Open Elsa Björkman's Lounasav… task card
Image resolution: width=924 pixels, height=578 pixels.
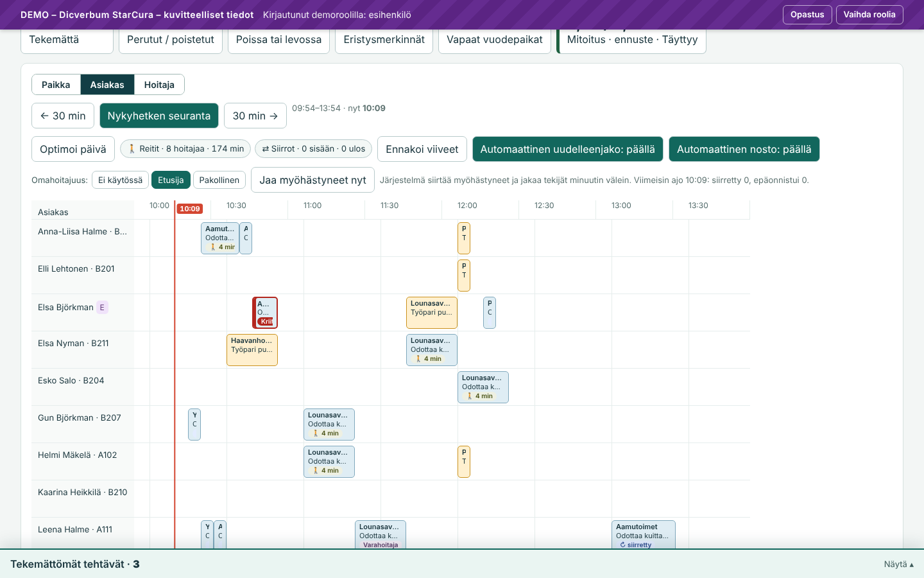point(432,313)
